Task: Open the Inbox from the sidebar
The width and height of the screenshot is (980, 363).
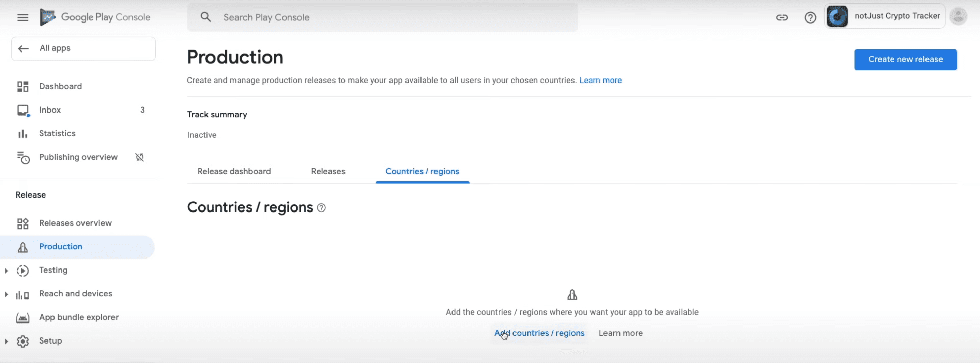Action: click(50, 110)
